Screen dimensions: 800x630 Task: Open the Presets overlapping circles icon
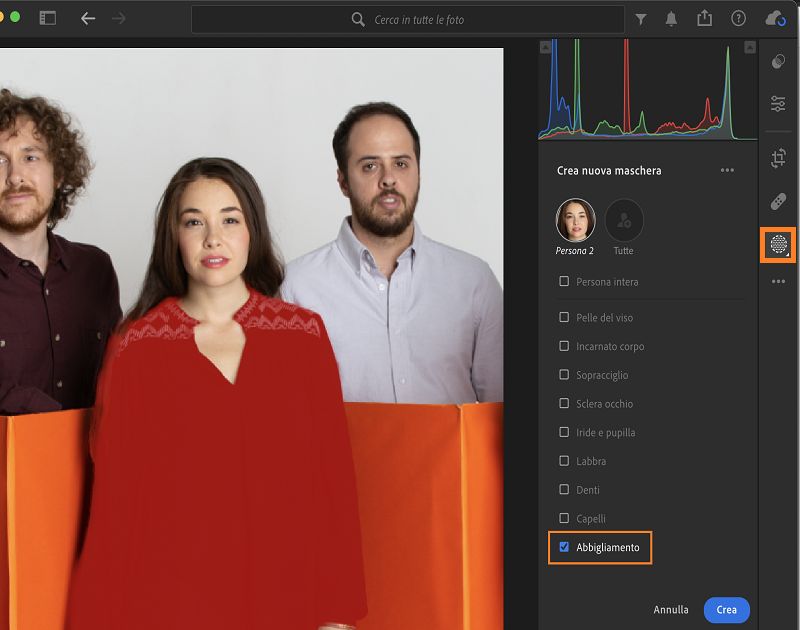click(778, 61)
